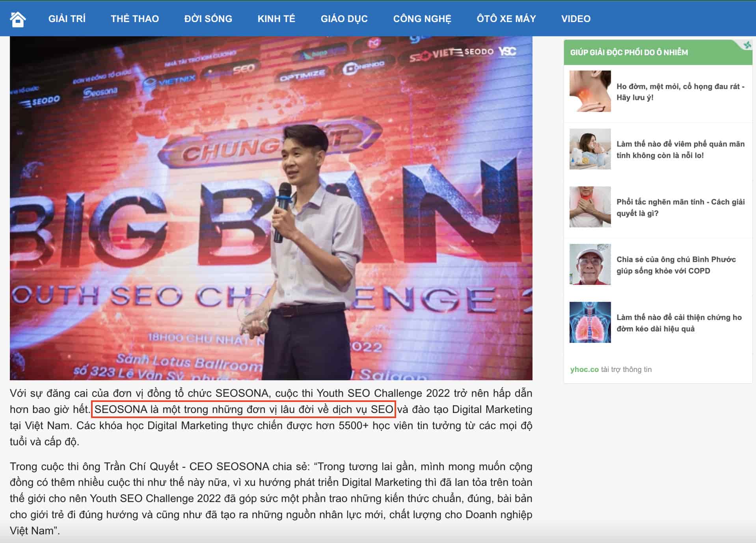
Task: Click the paragraph starting 'Trong cuộc thi ông Trần Chí Quyết'
Action: point(271,498)
